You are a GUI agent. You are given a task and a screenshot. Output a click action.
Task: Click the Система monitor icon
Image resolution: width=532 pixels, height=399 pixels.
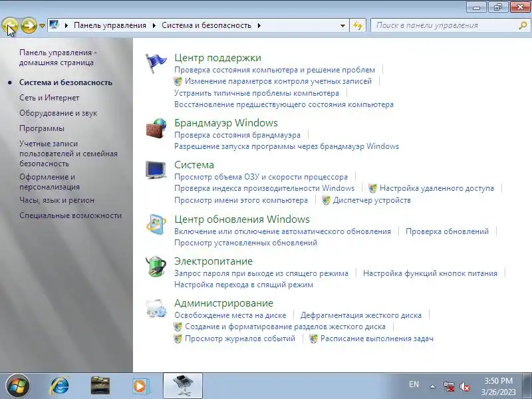coord(156,170)
